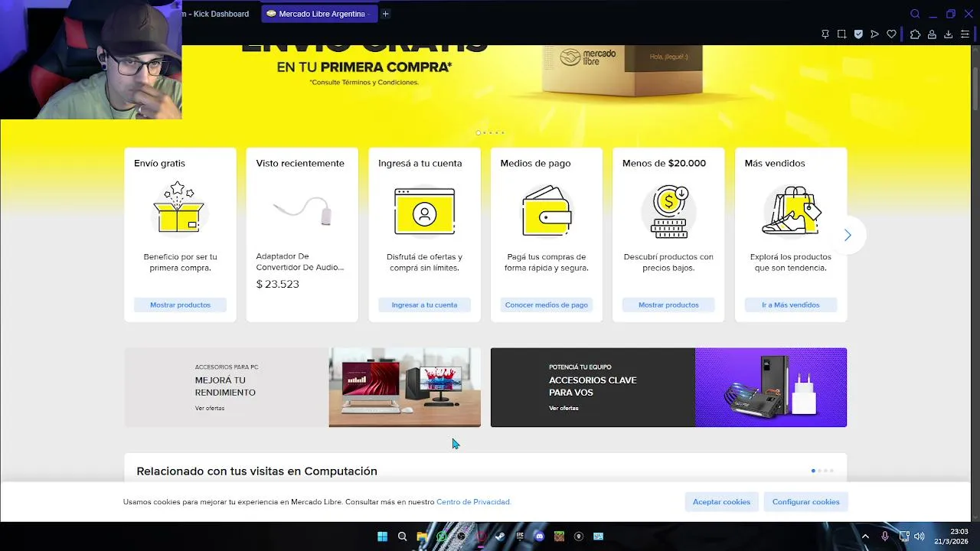Advance the cards carousel with right arrow
The width and height of the screenshot is (980, 551).
848,235
